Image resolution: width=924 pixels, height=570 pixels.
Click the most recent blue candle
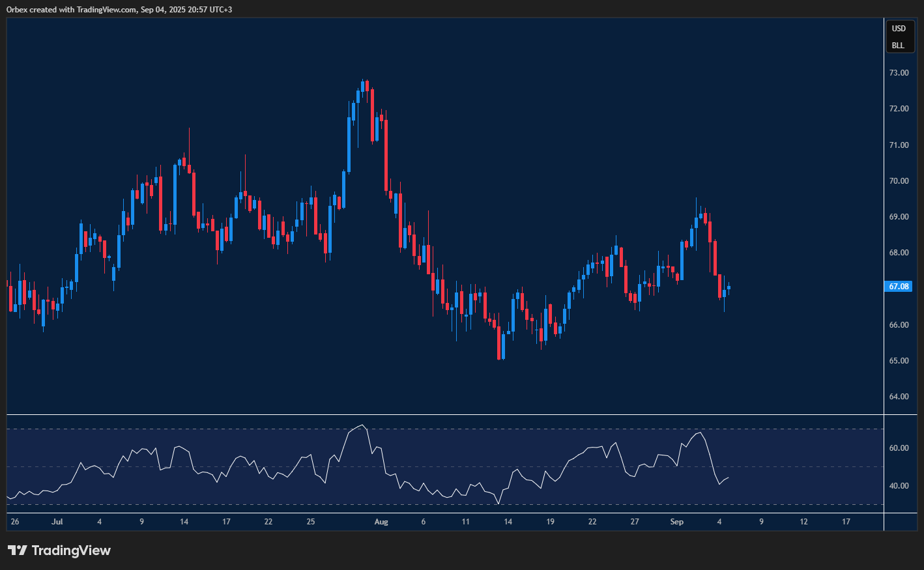(x=729, y=287)
